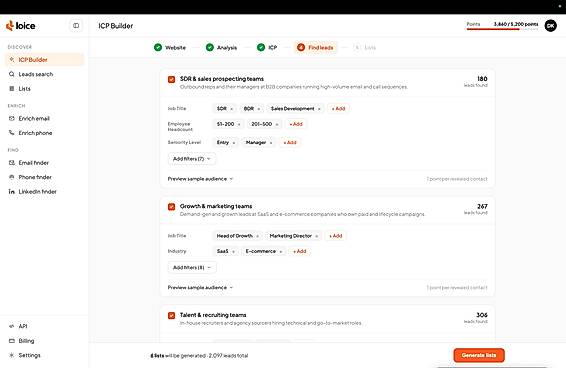Open Add filters (7) dropdown

tap(192, 159)
